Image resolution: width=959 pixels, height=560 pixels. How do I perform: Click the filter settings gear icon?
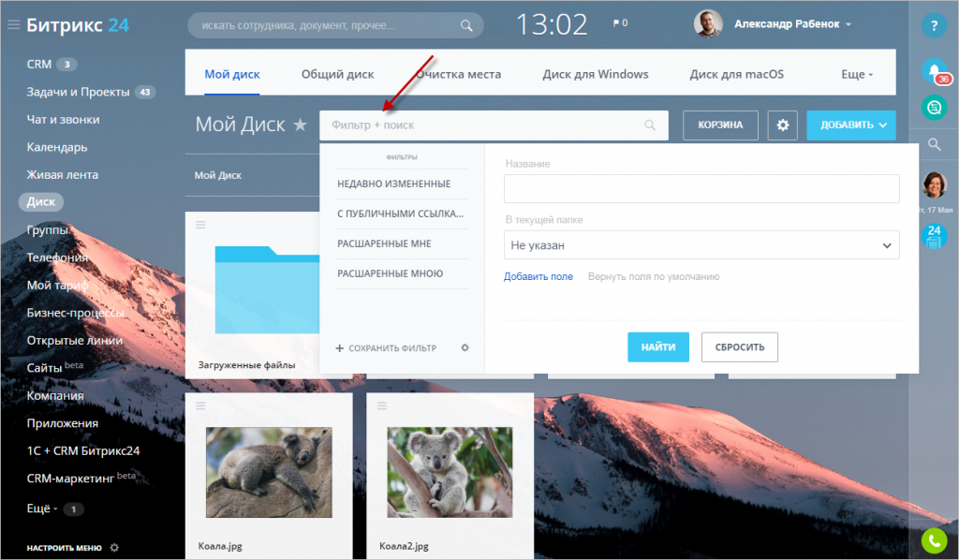(465, 347)
